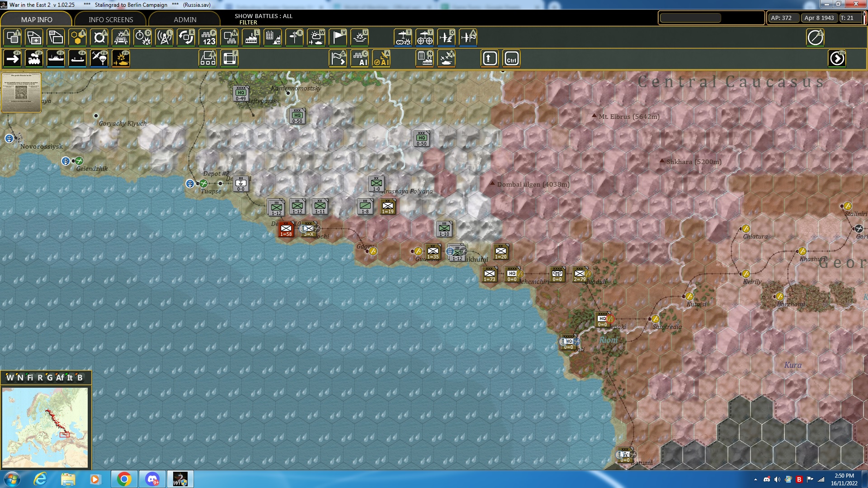Toggle the hex grid display (E)

(78, 38)
